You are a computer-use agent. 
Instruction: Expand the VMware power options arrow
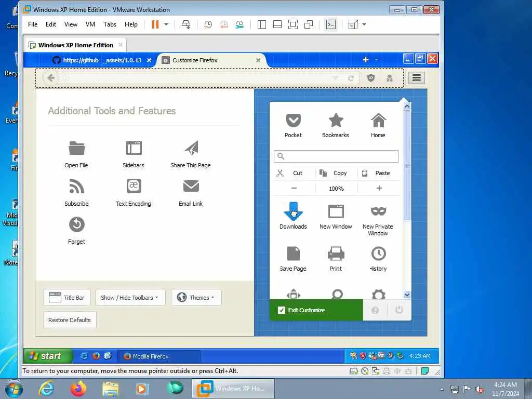tap(166, 24)
